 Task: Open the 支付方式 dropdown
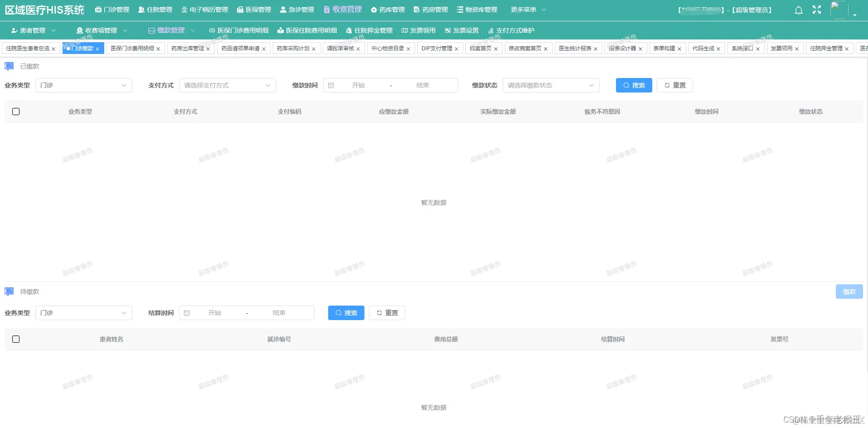tap(227, 85)
